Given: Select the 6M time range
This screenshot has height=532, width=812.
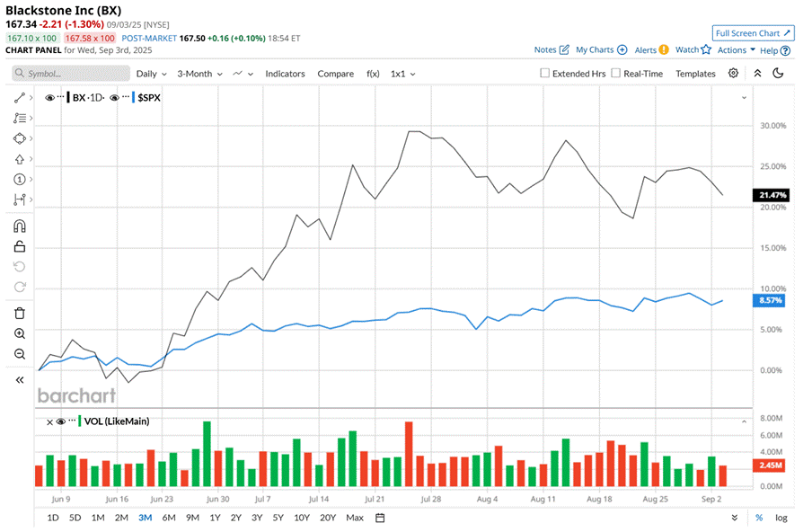Looking at the screenshot, I should (x=169, y=518).
